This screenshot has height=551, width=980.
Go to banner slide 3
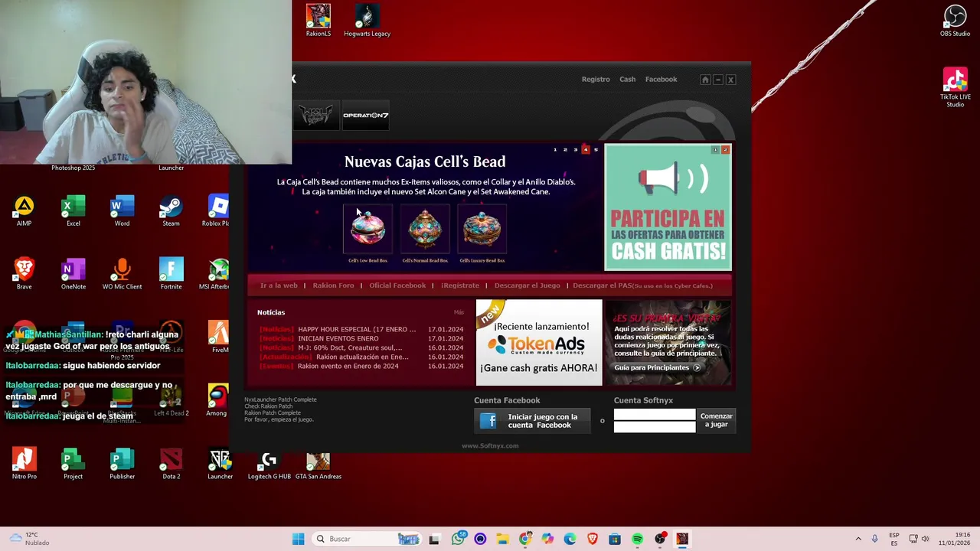pos(576,149)
